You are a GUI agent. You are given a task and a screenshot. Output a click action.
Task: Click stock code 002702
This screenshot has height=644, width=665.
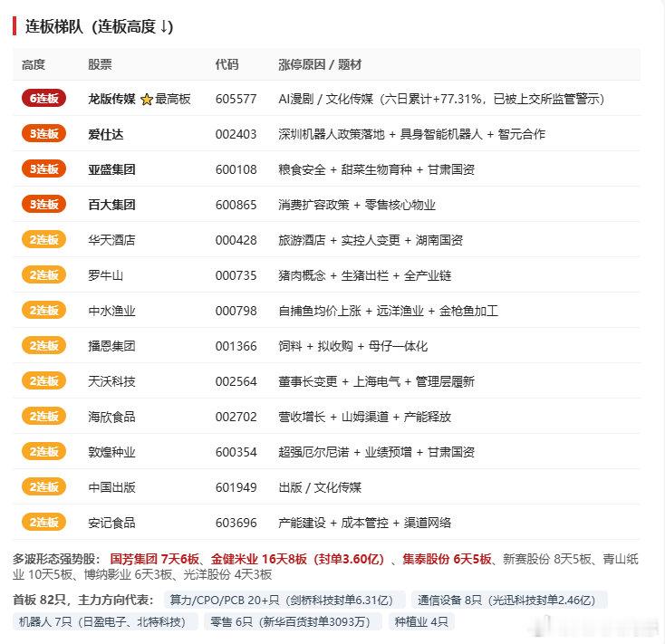pyautogui.click(x=236, y=417)
